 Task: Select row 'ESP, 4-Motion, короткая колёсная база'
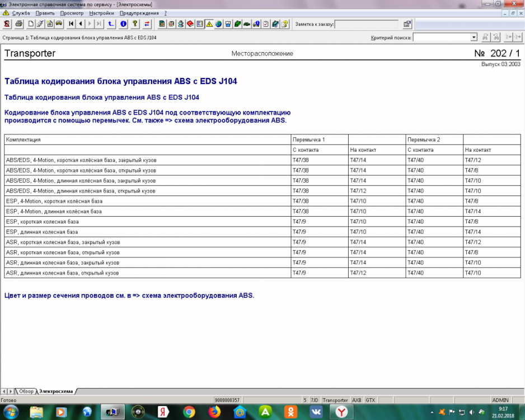coord(262,201)
